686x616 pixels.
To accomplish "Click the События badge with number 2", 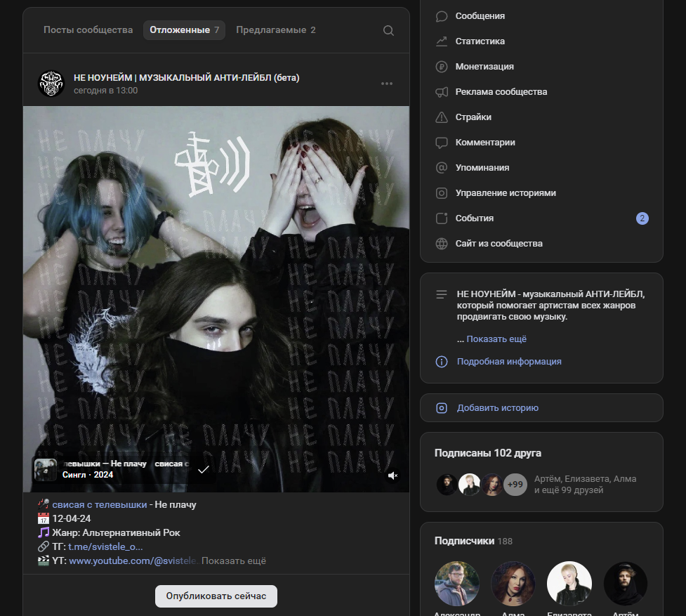I will tap(642, 218).
